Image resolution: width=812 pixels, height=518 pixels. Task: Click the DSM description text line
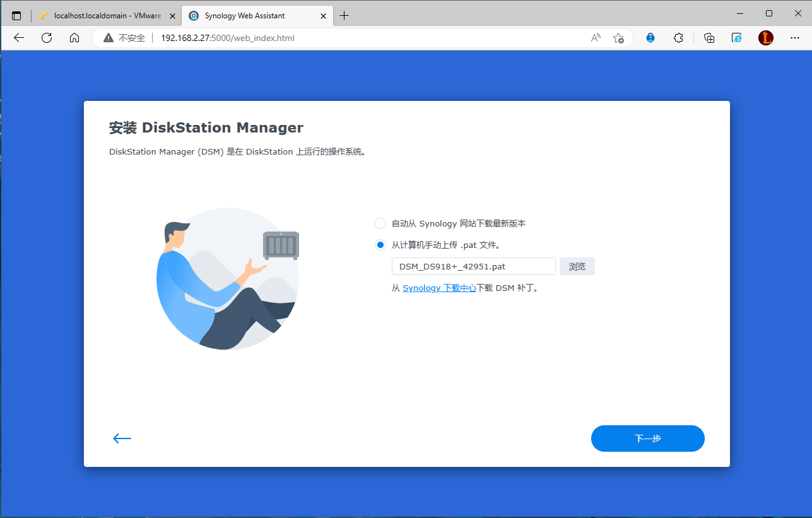point(237,152)
